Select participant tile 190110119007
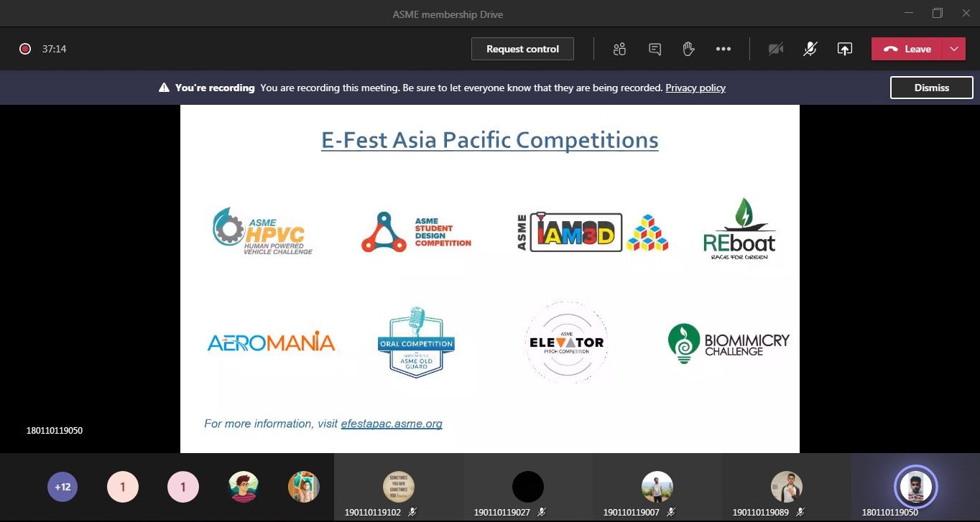 (657, 488)
